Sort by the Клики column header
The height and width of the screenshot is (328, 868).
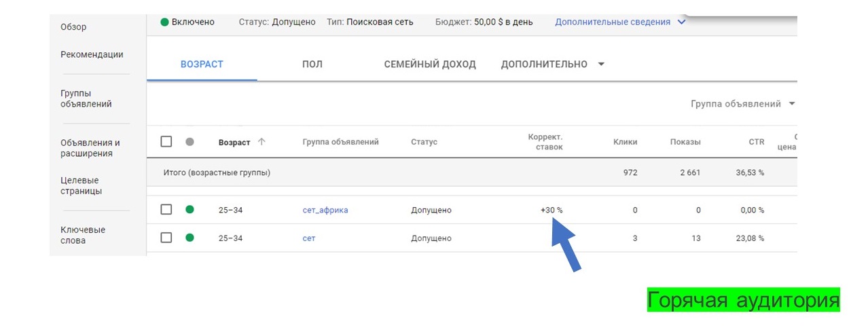click(625, 142)
